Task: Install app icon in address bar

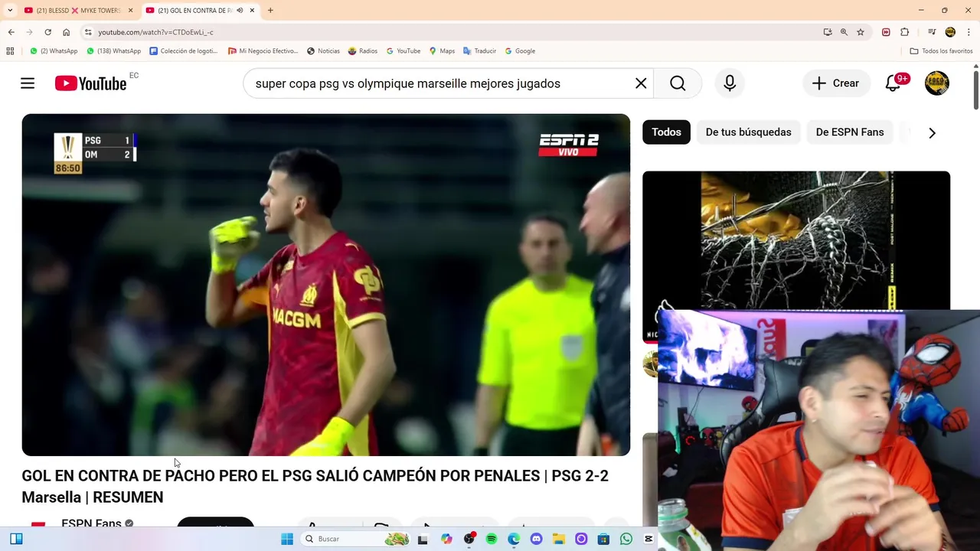Action: pos(828,32)
